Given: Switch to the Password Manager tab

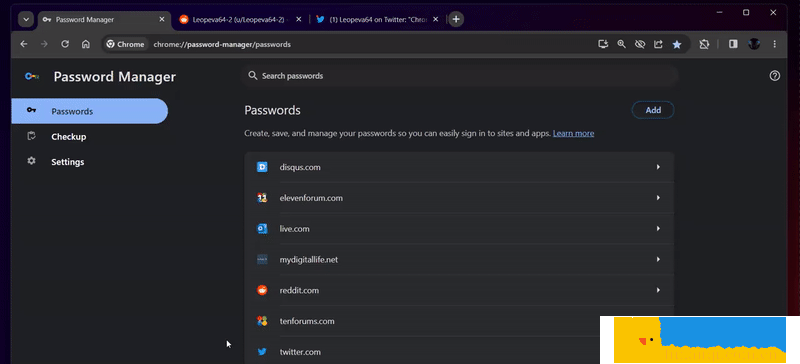Looking at the screenshot, I should point(104,19).
